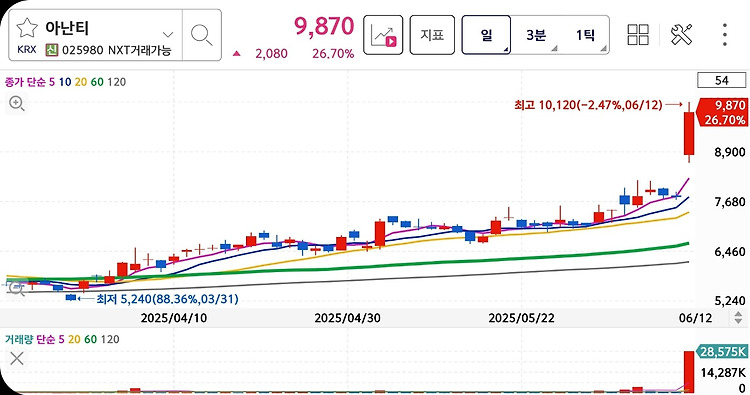Open stock search with magnifier icon
This screenshot has height=395, width=750.
point(201,35)
